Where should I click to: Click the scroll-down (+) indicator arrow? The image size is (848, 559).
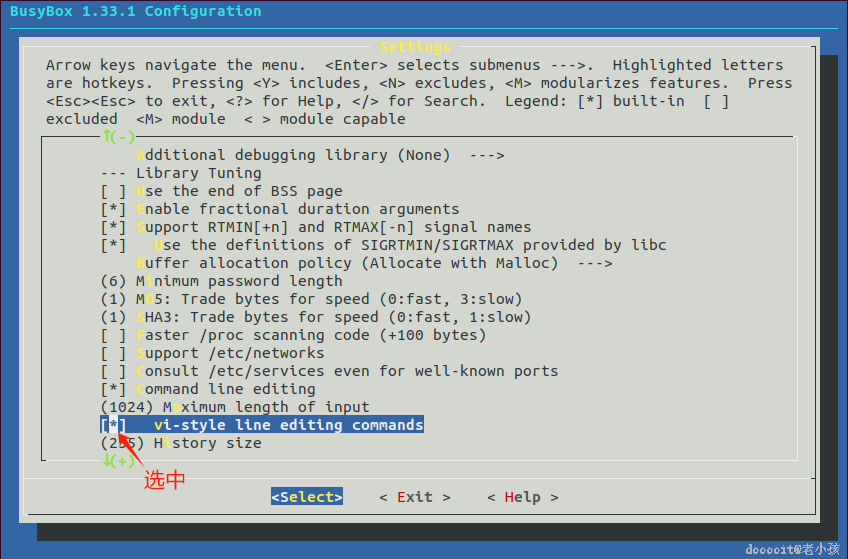(118, 461)
